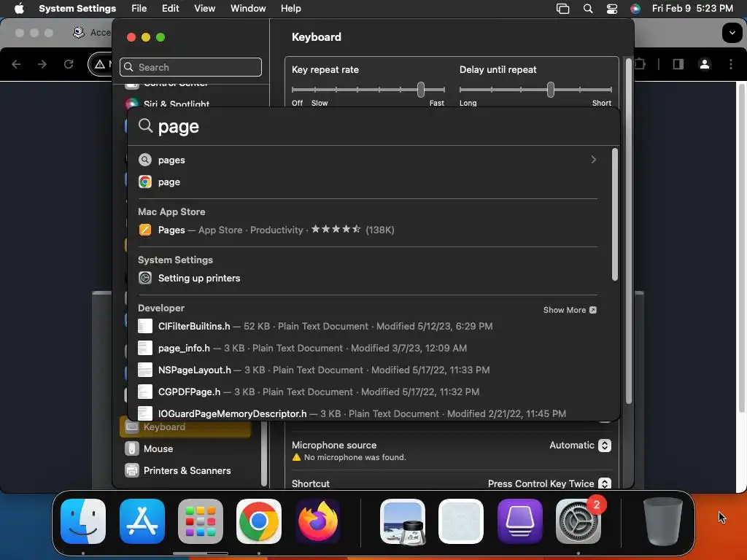The width and height of the screenshot is (747, 560).
Task: Click the Printers & Scanners sidebar icon
Action: pos(132,470)
